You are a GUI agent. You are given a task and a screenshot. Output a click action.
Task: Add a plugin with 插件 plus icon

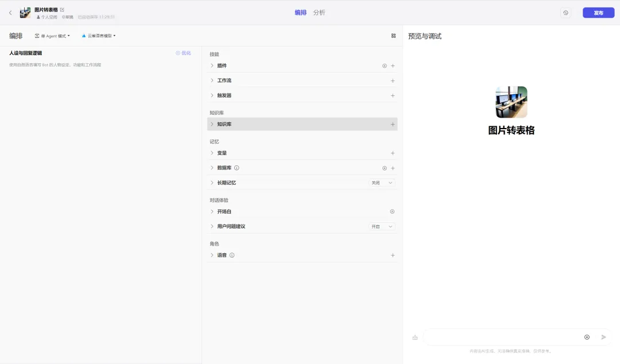point(393,66)
